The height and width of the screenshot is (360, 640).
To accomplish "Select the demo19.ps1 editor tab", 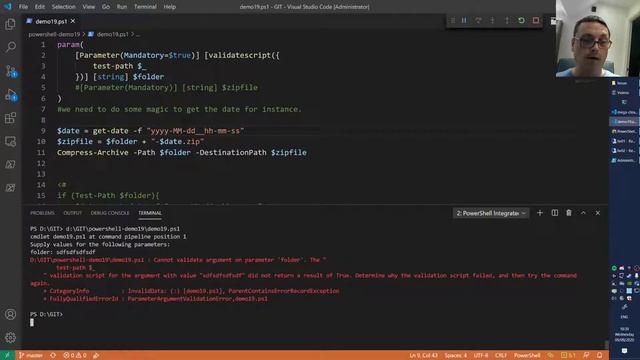I will coord(51,21).
